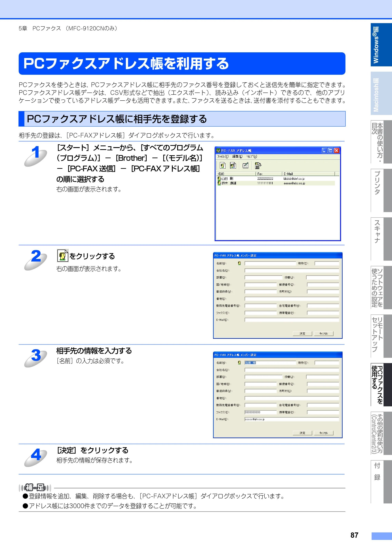Open the ファイル(F) menu in address book
Image resolution: width=392 pixels, height=555 pixels.
223,156
